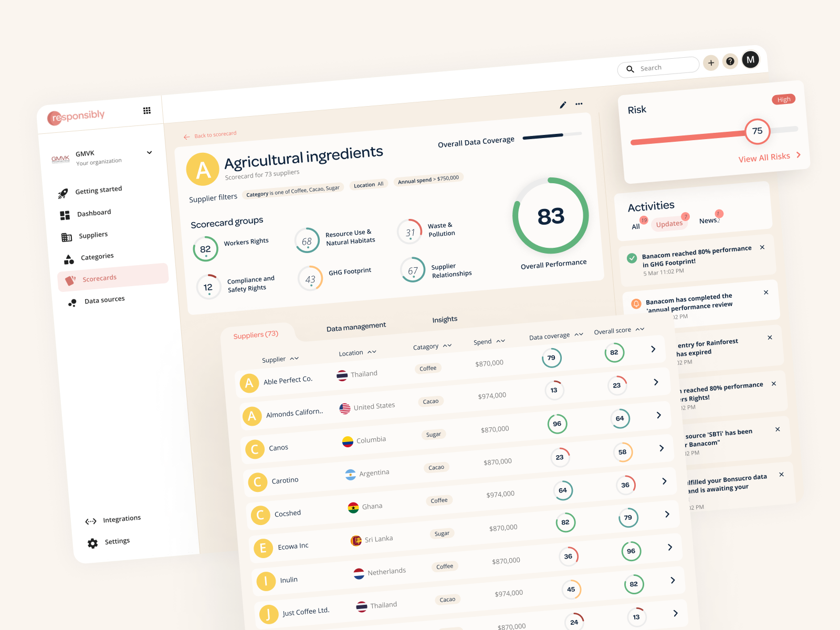
Task: Click the Suppliers building icon
Action: pyautogui.click(x=67, y=237)
